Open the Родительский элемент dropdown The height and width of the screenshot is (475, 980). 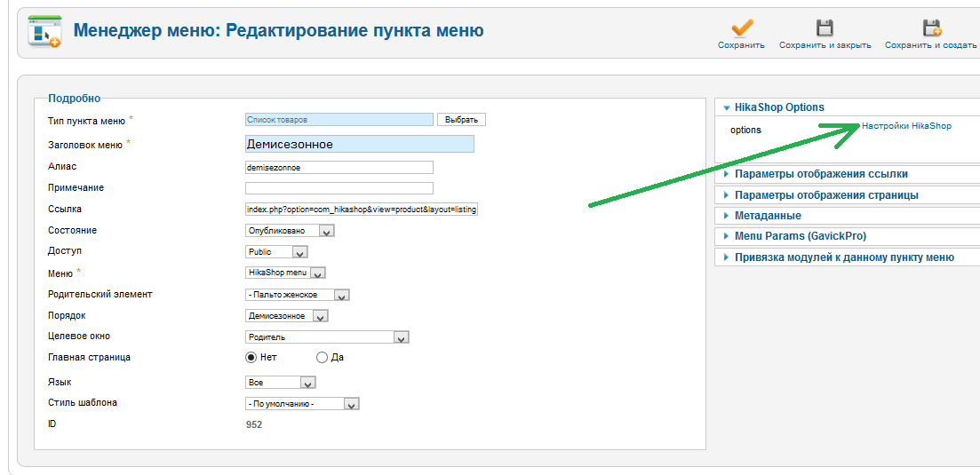point(298,295)
